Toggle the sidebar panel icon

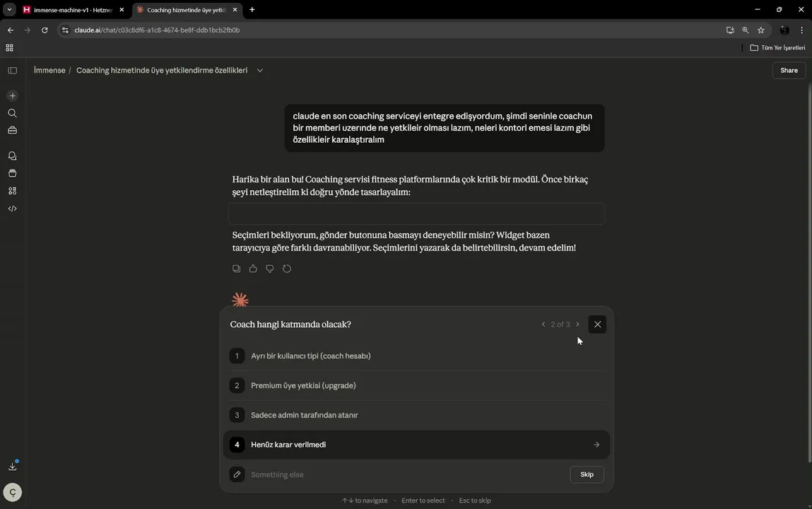coord(12,70)
